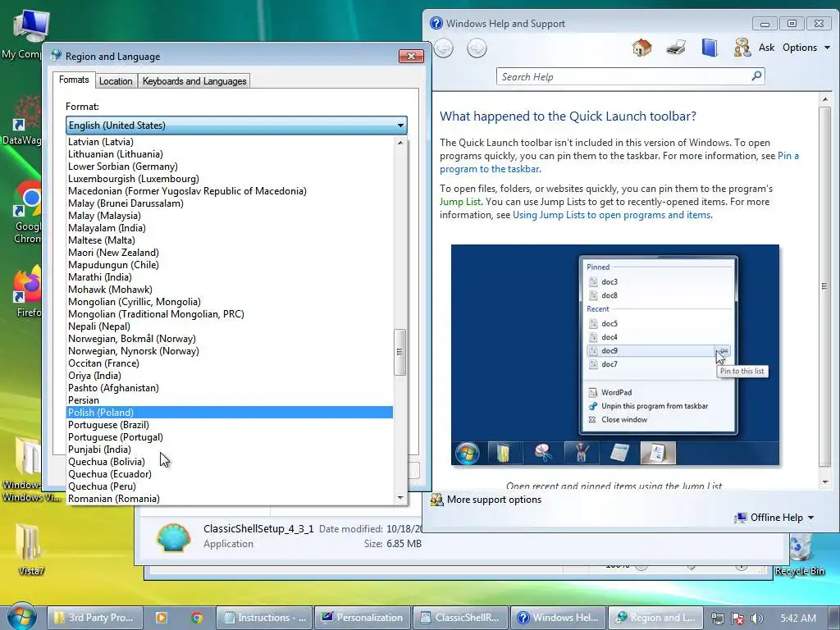Image resolution: width=840 pixels, height=630 pixels.
Task: Close the Region and Language dialog
Action: click(x=411, y=57)
